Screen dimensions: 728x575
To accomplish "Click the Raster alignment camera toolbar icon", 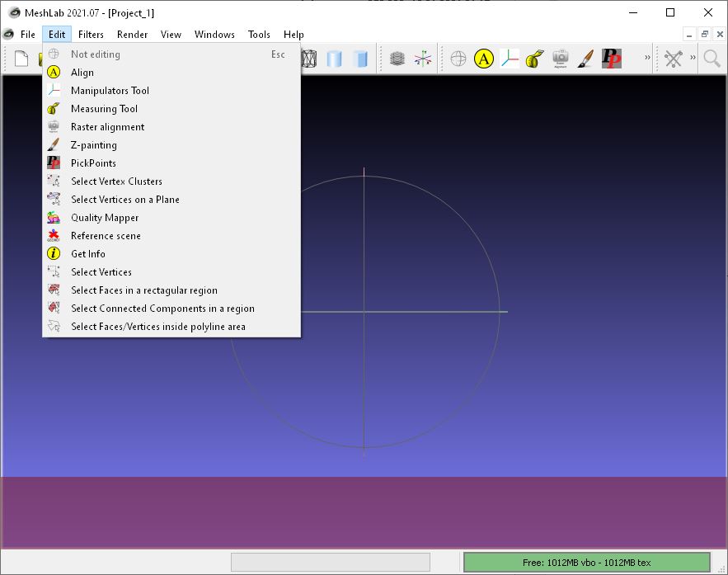I will click(561, 59).
